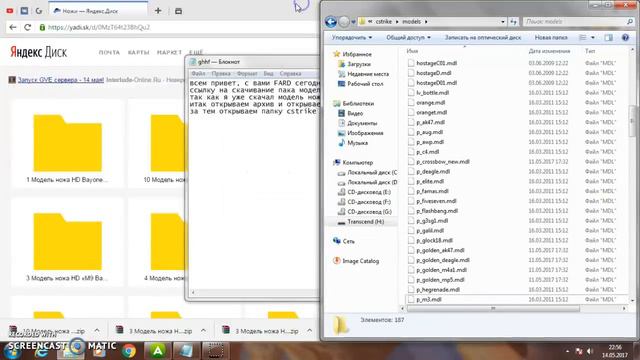This screenshot has width=640, height=360.
Task: Click the volume icon in system tray
Action: (589, 351)
